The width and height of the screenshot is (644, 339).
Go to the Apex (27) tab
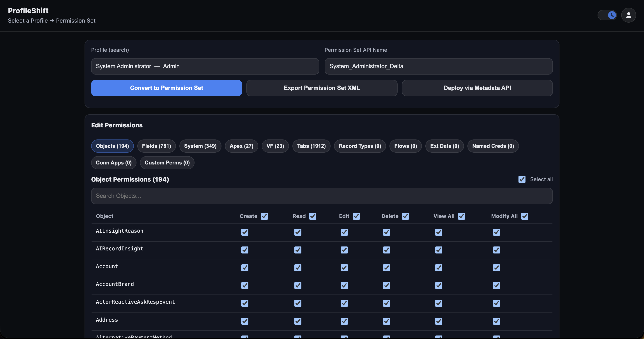point(241,146)
